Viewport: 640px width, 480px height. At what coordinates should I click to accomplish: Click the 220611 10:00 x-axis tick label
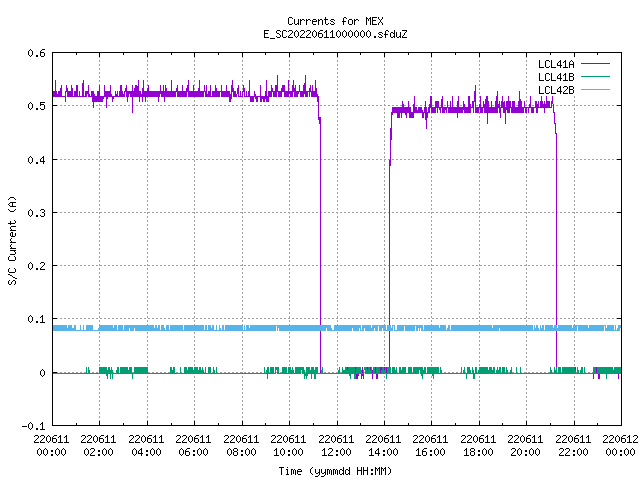pyautogui.click(x=288, y=446)
